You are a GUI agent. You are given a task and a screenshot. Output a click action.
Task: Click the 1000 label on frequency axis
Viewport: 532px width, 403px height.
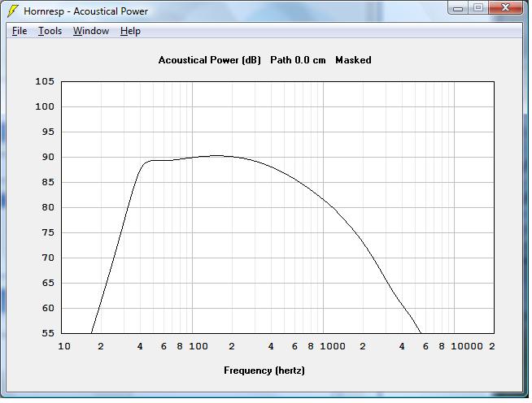(333, 346)
